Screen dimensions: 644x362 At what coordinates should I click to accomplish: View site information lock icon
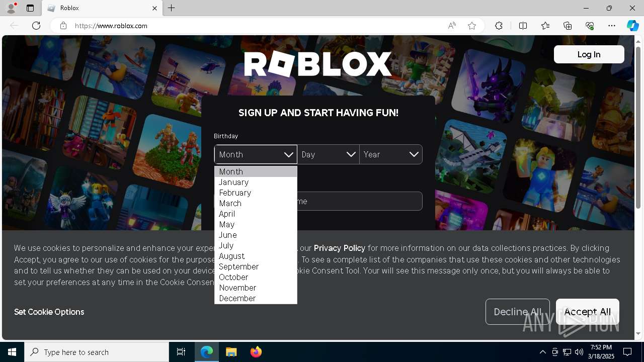tap(63, 26)
